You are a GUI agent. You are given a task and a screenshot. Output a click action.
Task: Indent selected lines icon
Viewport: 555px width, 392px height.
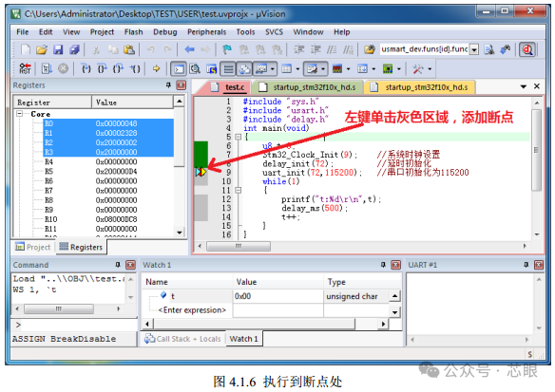click(x=299, y=49)
